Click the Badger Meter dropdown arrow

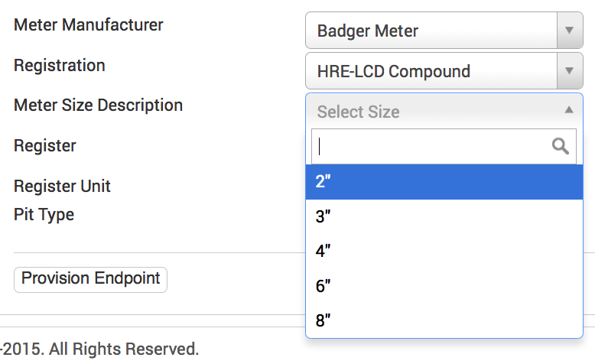pos(568,31)
